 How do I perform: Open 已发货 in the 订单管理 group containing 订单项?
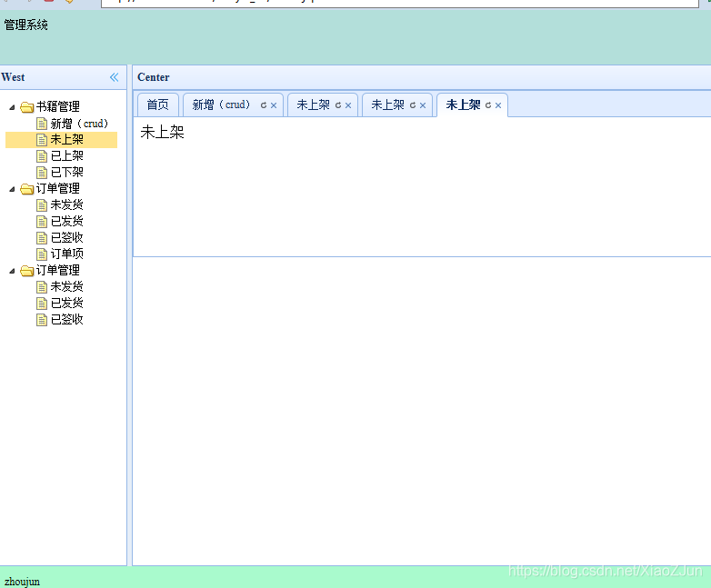click(66, 222)
